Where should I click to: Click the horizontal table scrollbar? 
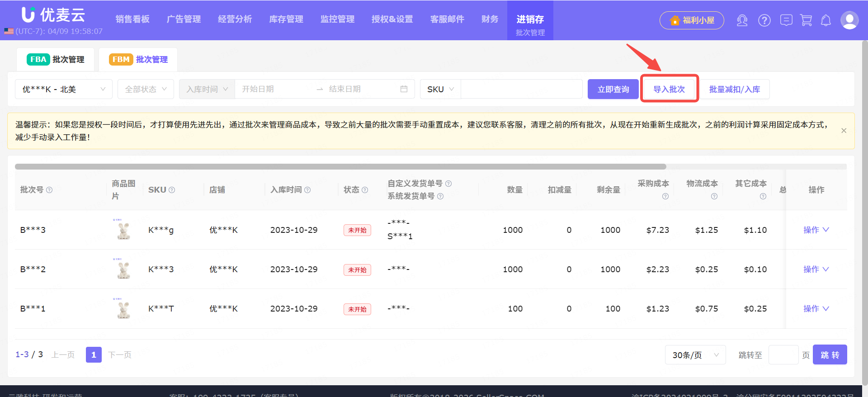[x=340, y=166]
